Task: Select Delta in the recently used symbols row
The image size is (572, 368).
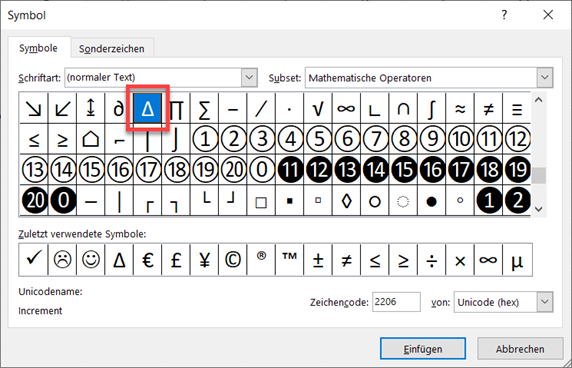Action: (x=119, y=260)
